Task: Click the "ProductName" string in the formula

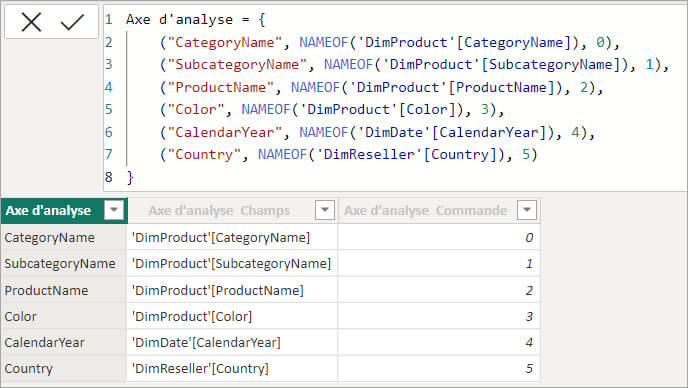Action: coord(220,87)
